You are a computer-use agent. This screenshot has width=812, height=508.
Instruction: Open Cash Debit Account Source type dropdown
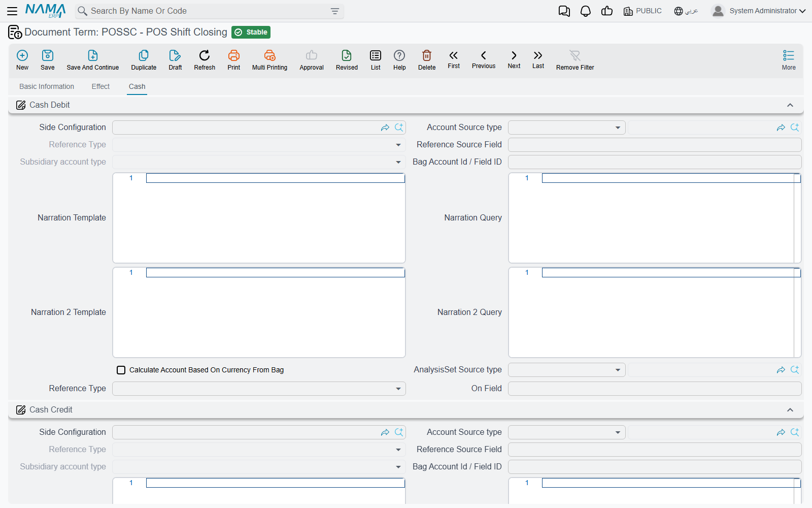(x=567, y=128)
